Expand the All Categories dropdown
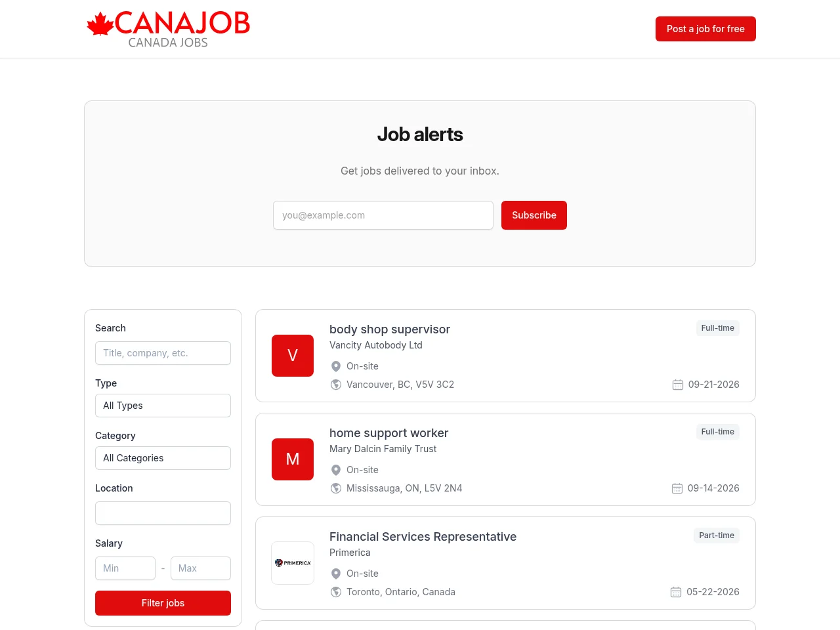This screenshot has width=840, height=630. click(163, 458)
